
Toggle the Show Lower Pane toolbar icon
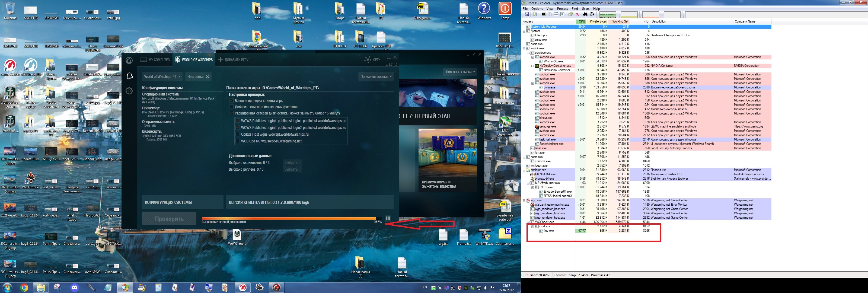556,14
